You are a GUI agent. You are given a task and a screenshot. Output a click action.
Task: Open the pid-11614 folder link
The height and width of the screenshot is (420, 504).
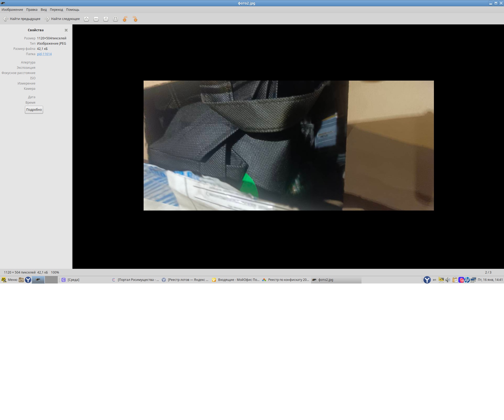point(44,54)
